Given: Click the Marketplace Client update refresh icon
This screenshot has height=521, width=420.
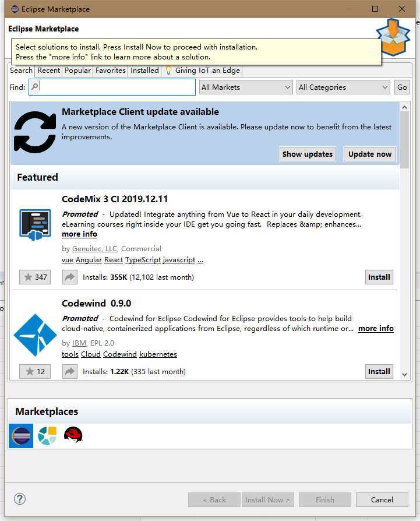Looking at the screenshot, I should (x=35, y=132).
